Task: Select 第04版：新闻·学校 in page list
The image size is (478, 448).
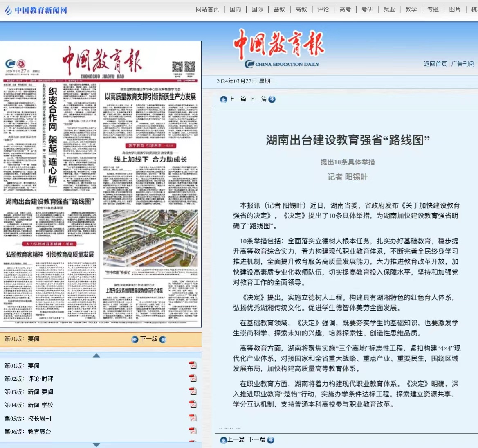Action: (29, 405)
